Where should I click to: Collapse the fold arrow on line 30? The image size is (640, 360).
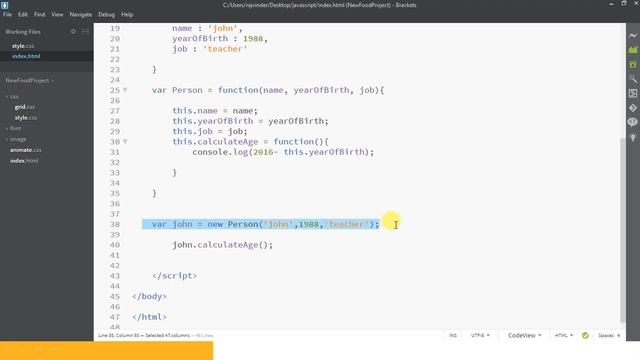tap(125, 142)
